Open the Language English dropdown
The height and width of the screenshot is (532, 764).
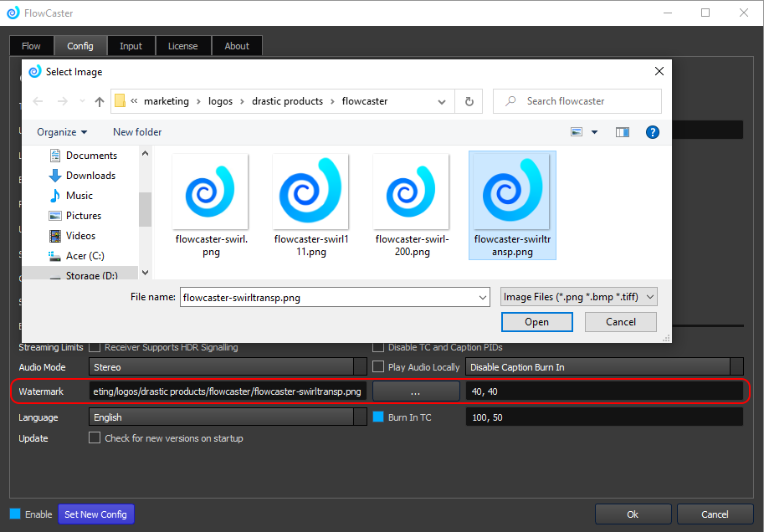tap(228, 417)
